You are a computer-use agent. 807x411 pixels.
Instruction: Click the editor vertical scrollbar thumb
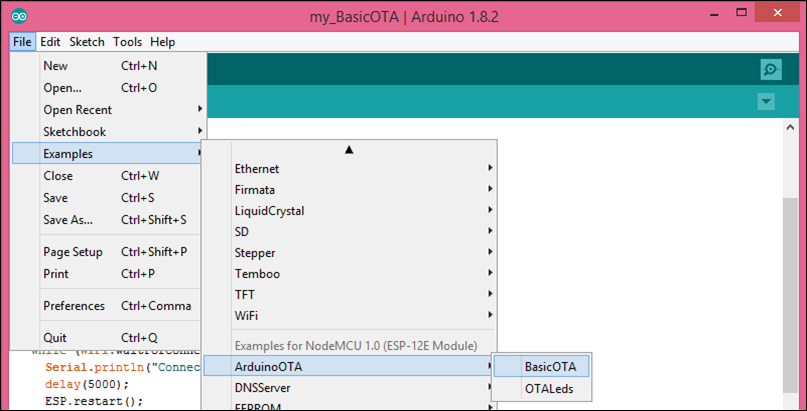click(790, 294)
